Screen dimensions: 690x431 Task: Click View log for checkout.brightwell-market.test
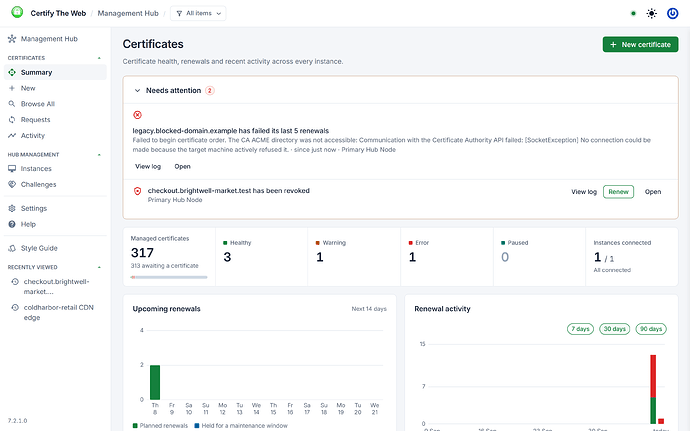(x=584, y=192)
